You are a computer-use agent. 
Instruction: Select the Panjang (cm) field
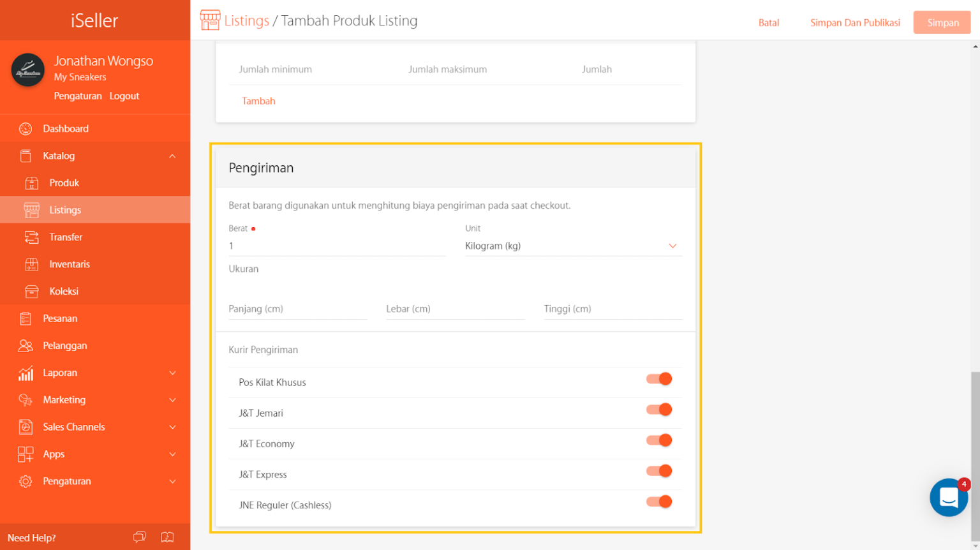point(297,308)
